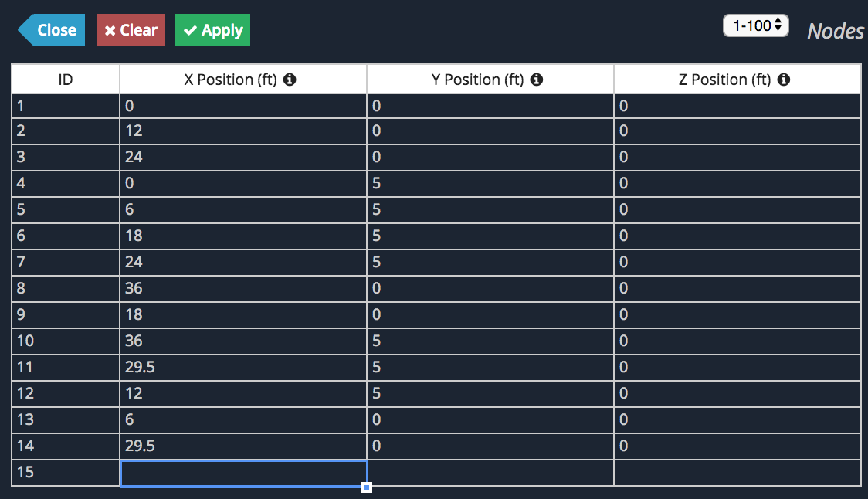
Task: Click the fill handle on the selected cell
Action: click(x=367, y=487)
